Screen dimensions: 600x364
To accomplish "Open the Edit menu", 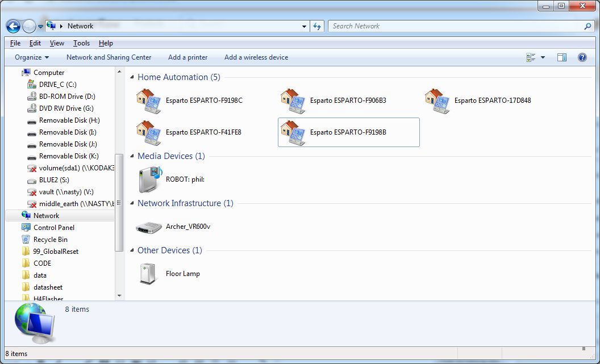I will click(x=35, y=43).
